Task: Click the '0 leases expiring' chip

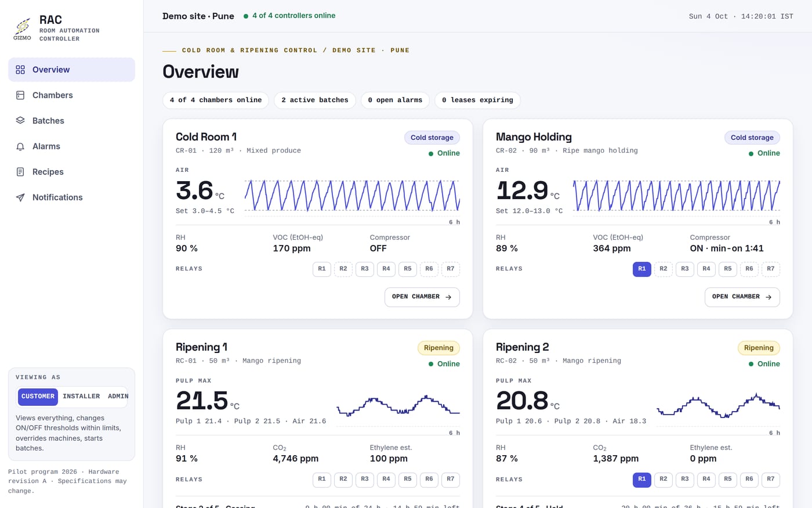Action: pyautogui.click(x=478, y=100)
